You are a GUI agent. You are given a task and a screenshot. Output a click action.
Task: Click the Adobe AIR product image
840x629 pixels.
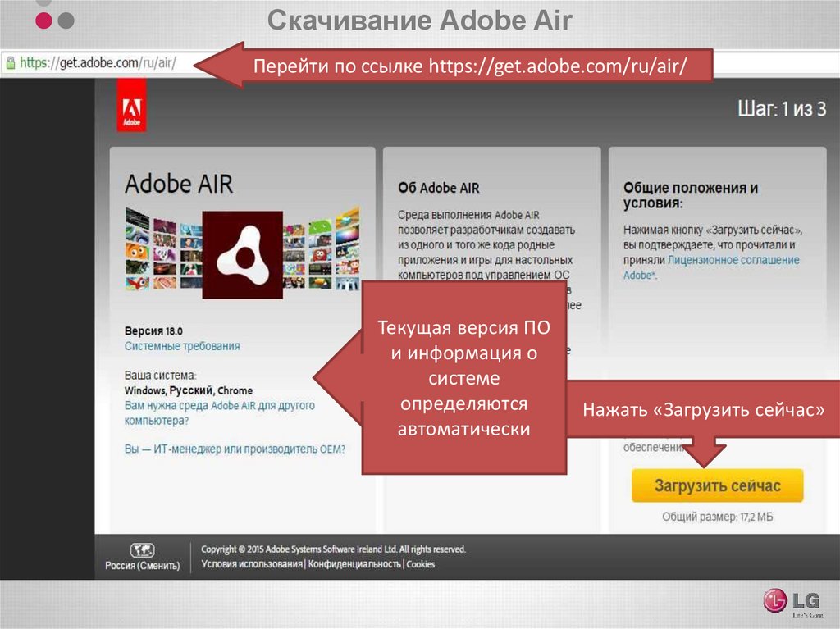click(x=242, y=254)
